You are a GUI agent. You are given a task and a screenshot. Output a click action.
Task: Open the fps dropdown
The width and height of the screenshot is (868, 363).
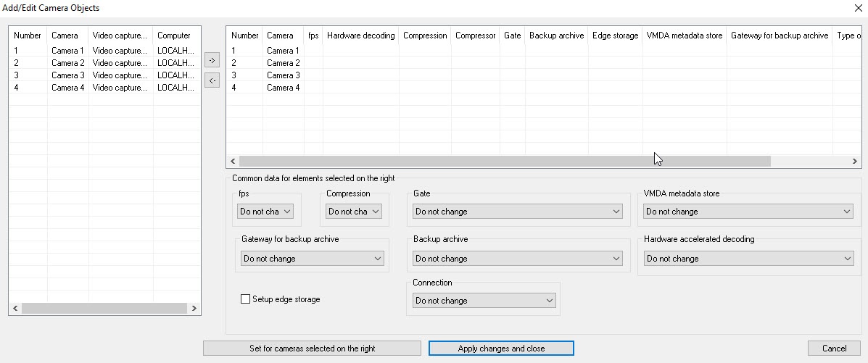tap(265, 212)
